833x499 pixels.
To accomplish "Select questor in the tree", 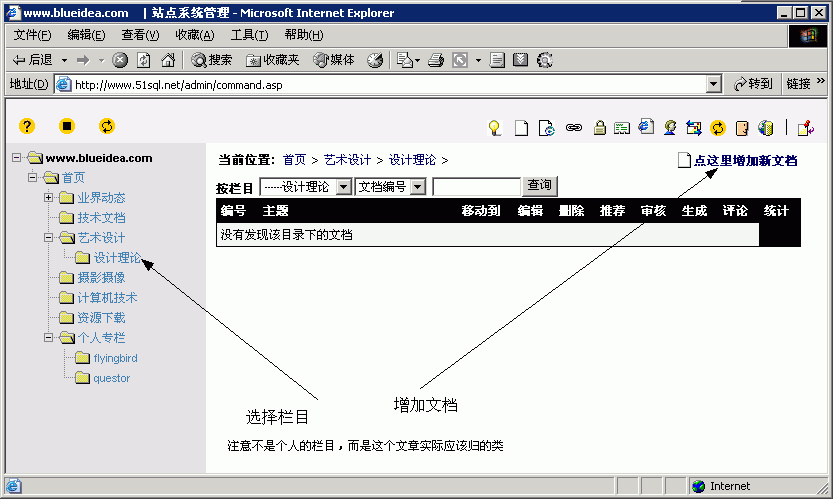I will pos(112,378).
